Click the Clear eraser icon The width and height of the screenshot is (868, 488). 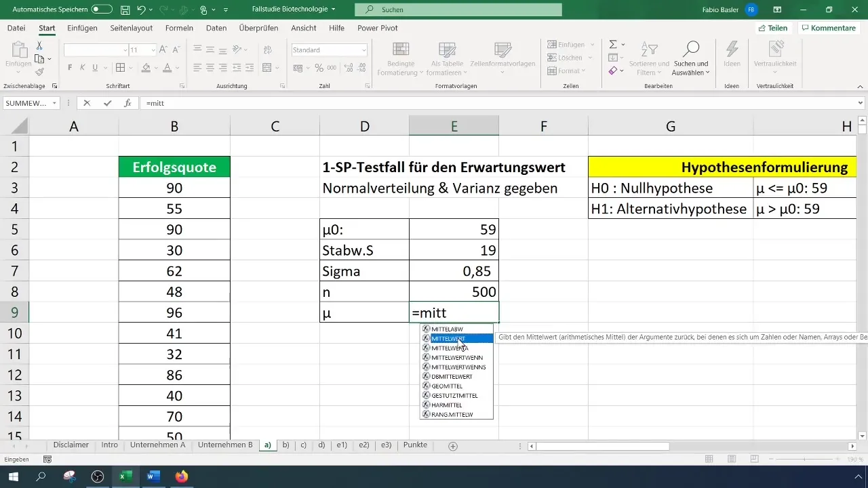(612, 70)
